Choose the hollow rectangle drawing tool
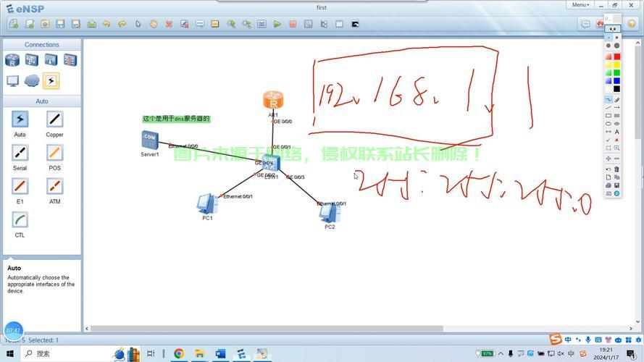Image resolution: width=644 pixels, height=362 pixels. 609,116
